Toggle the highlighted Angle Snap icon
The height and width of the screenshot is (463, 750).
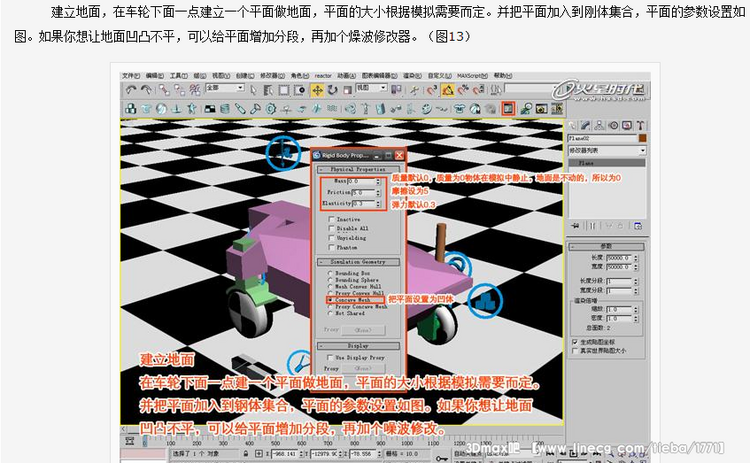[448, 89]
